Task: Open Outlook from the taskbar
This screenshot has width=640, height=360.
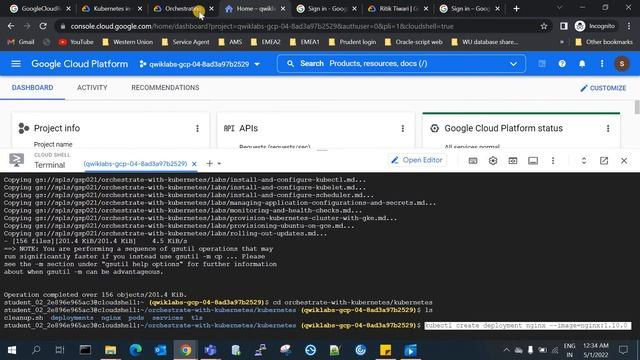Action: pyautogui.click(x=160, y=350)
